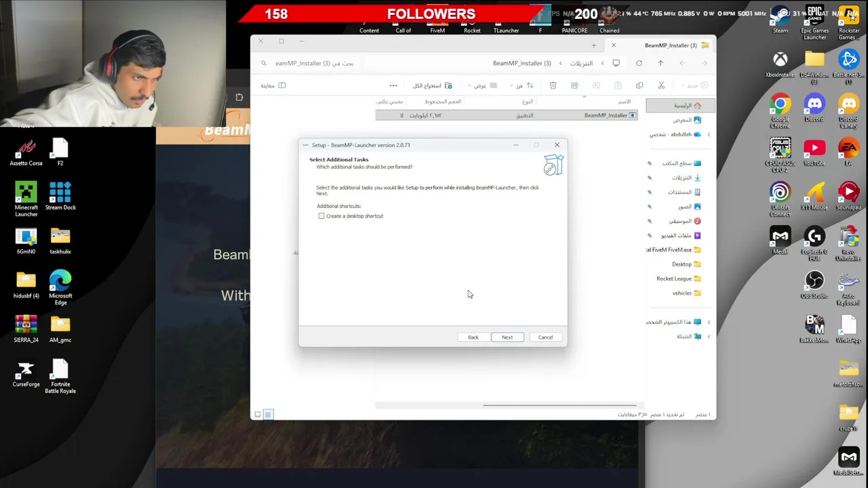Open Minecraft Launcher desktop icon
This screenshot has height=488, width=868.
coord(26,199)
